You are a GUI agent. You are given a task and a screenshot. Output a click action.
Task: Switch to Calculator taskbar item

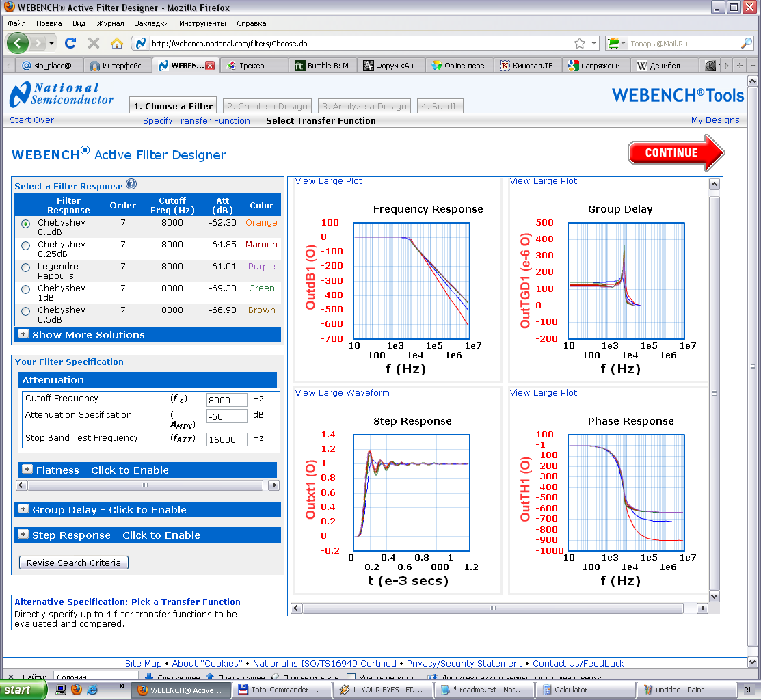pyautogui.click(x=585, y=689)
